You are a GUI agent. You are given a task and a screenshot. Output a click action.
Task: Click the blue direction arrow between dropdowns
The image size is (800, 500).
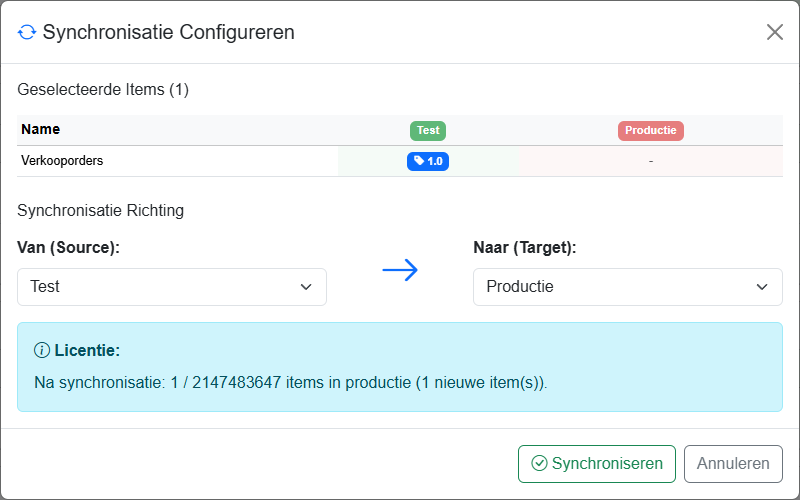pos(400,270)
